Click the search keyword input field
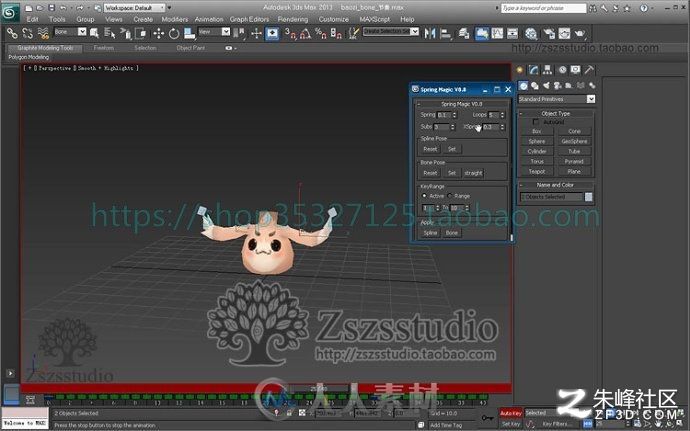 click(x=544, y=8)
